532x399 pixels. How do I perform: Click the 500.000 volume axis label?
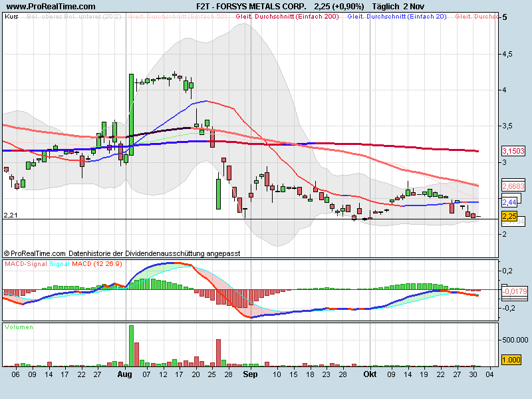[516, 340]
